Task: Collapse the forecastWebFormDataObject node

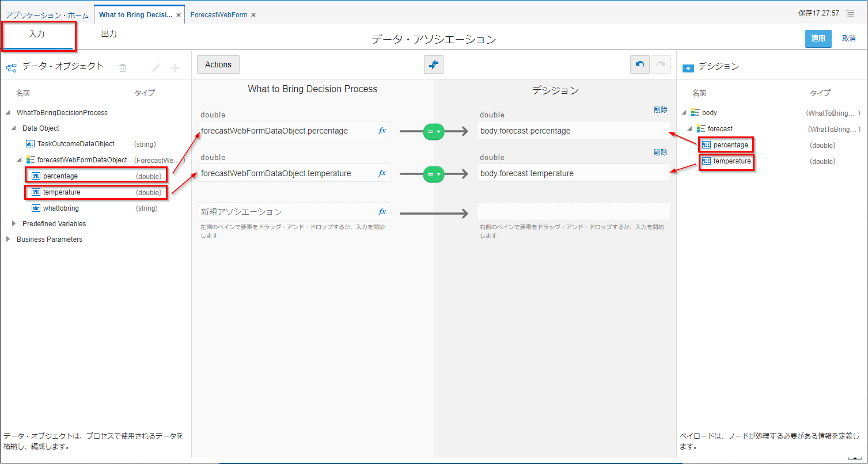Action: coord(20,159)
